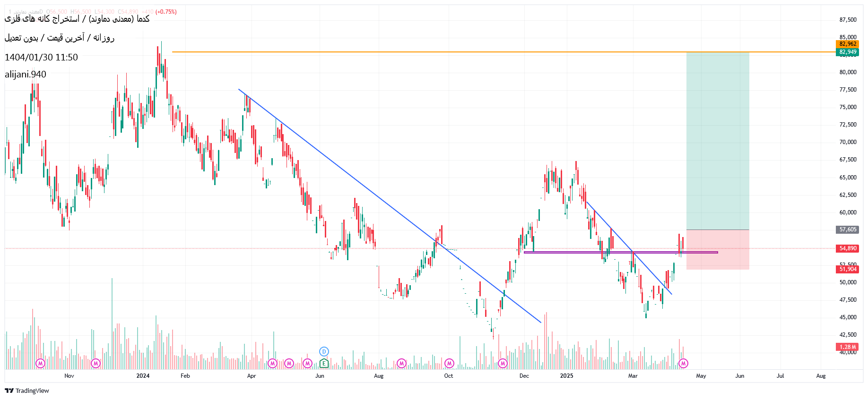Viewport: 868px width, 399px height.
Task: Click the orange 82,962 price label
Action: [848, 44]
